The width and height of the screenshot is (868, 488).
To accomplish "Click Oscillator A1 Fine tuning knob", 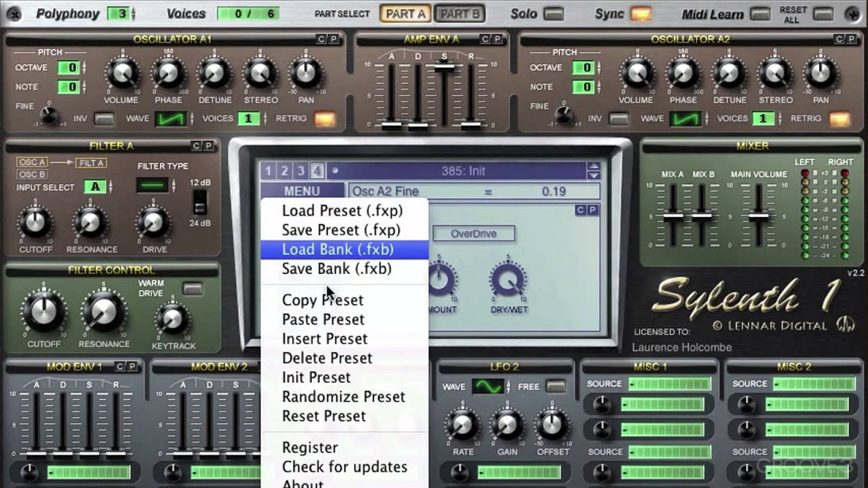I will tap(49, 115).
